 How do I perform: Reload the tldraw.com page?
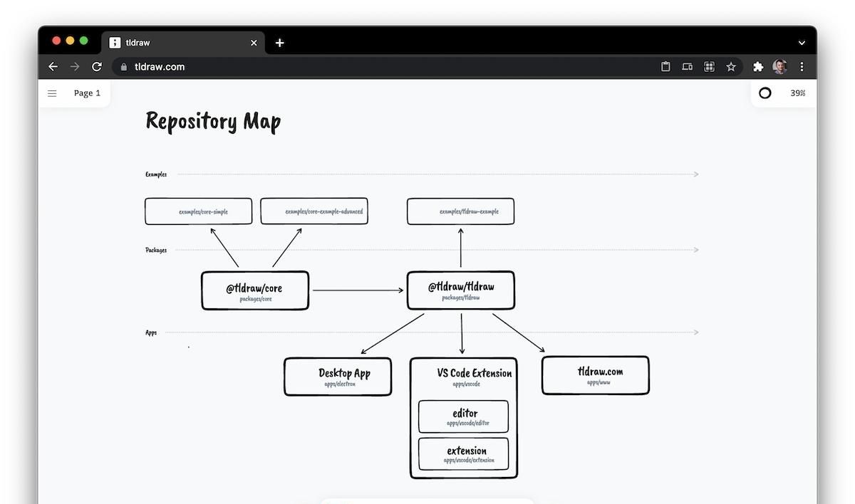(97, 67)
